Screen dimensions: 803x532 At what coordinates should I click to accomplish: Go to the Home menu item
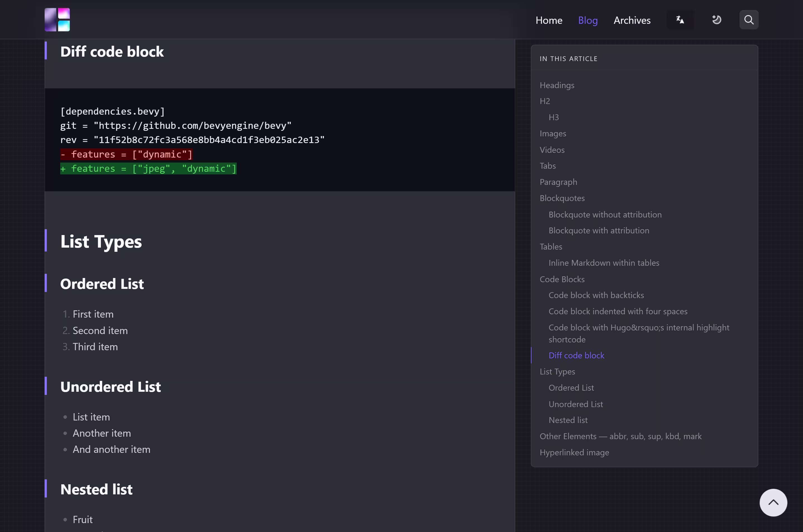click(548, 20)
